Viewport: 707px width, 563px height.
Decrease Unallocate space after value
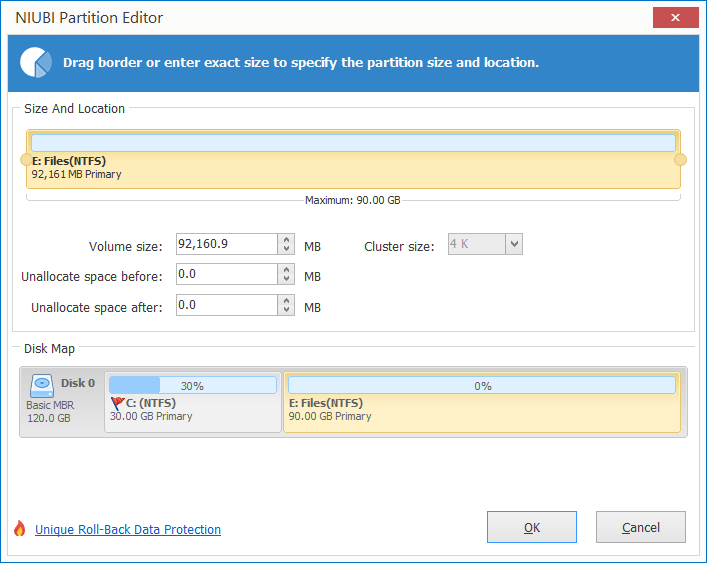pos(286,310)
